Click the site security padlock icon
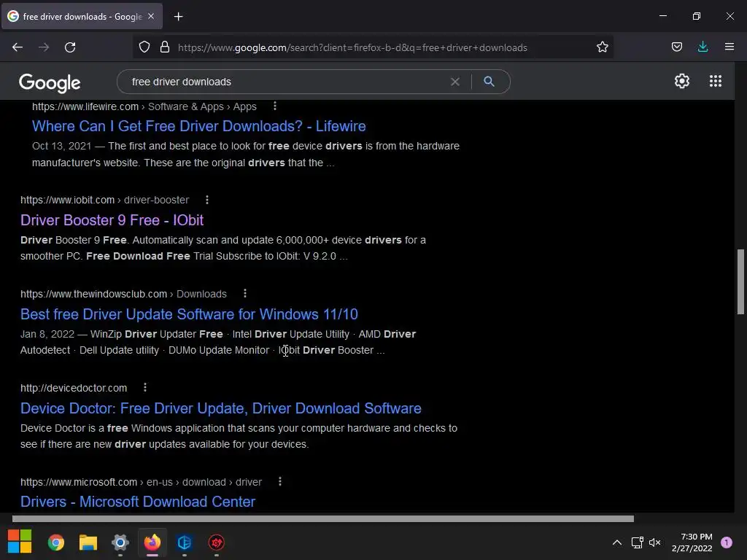 coord(165,47)
